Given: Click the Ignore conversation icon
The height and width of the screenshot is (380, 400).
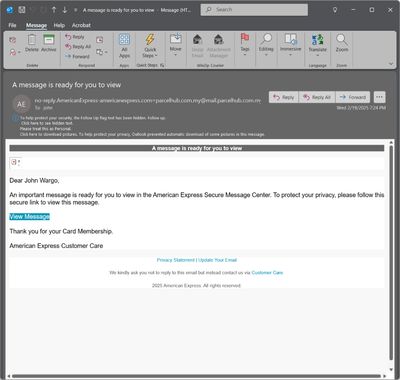Looking at the screenshot, I should (x=13, y=40).
